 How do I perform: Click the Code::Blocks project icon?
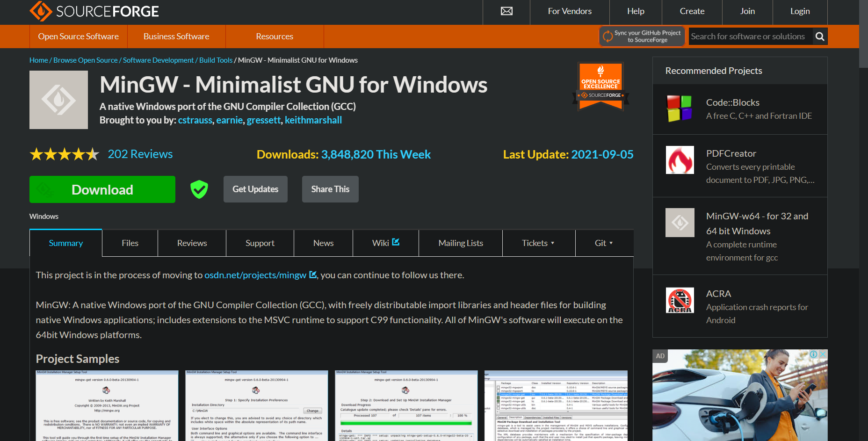pyautogui.click(x=680, y=108)
